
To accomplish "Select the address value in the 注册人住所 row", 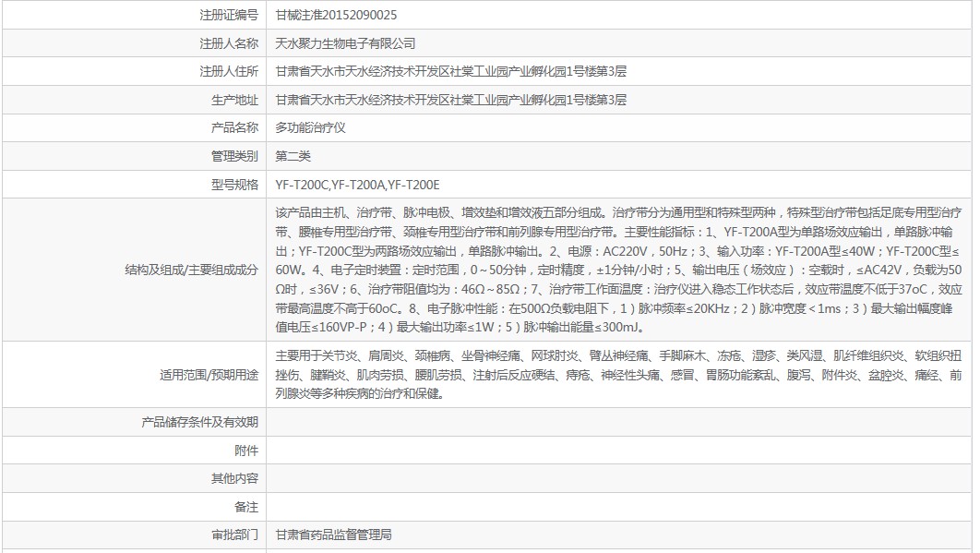I will click(450, 71).
